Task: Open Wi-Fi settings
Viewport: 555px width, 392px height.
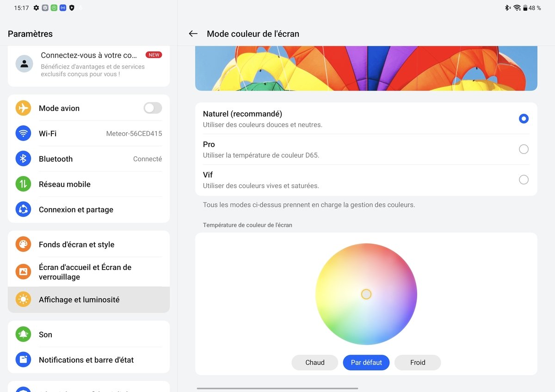Action: 89,134
